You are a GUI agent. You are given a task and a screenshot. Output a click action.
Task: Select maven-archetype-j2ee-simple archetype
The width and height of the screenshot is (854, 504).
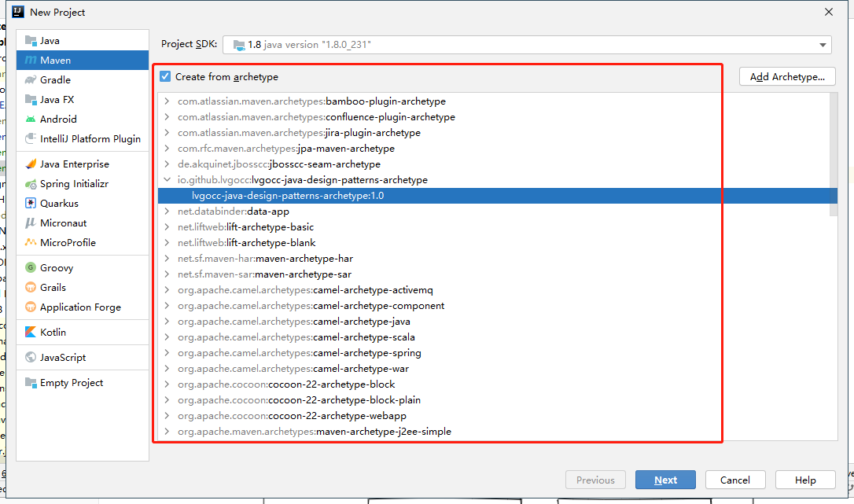pos(315,432)
